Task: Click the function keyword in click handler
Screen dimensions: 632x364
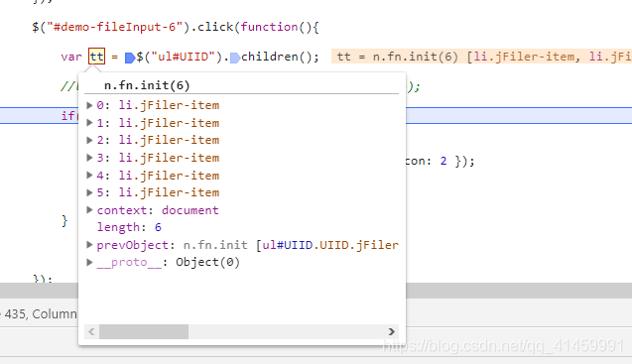Action: [269, 27]
